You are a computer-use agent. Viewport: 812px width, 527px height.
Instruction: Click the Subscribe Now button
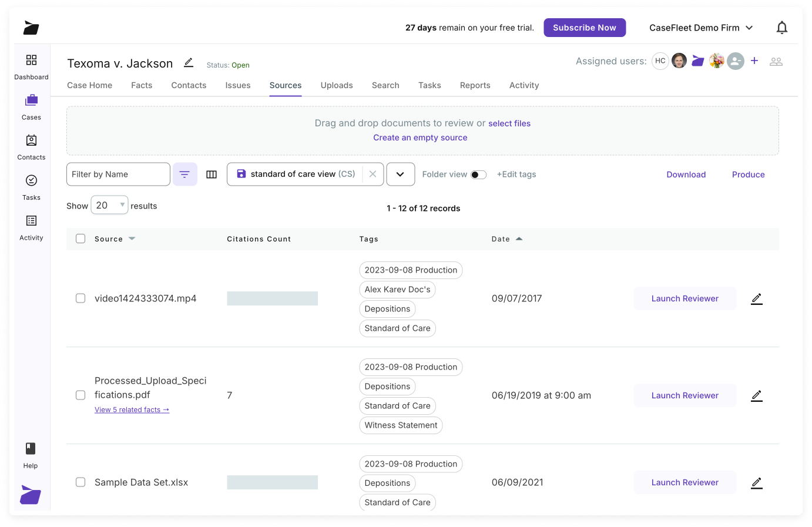585,27
